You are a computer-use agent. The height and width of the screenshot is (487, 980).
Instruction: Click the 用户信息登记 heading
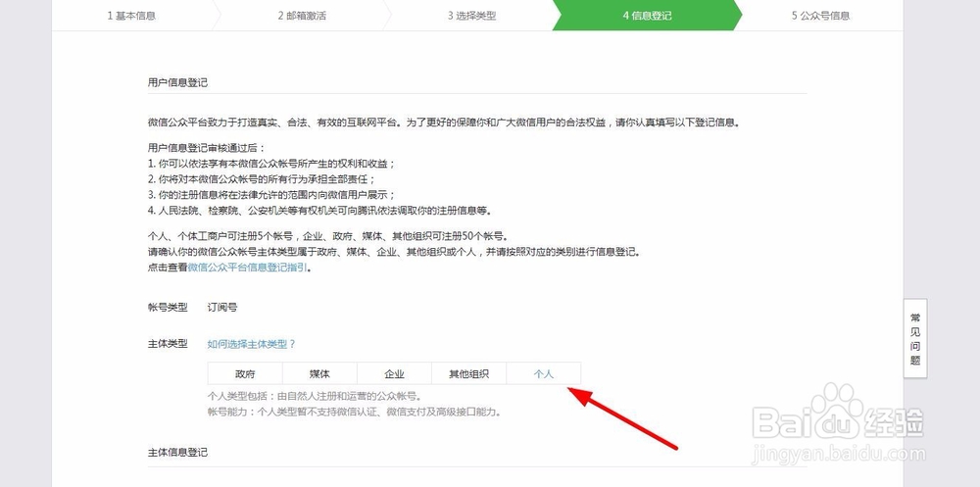pos(177,82)
